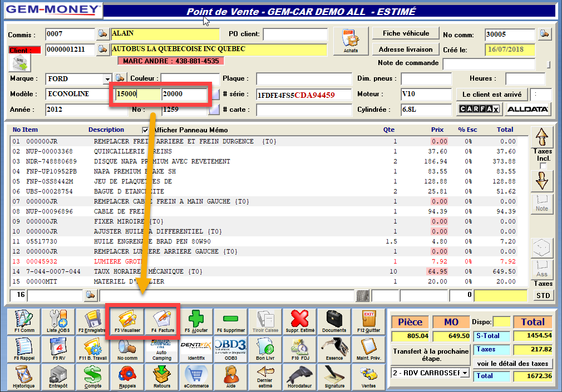This screenshot has height=392, width=562.
Task: Click the MO total header
Action: click(x=451, y=322)
